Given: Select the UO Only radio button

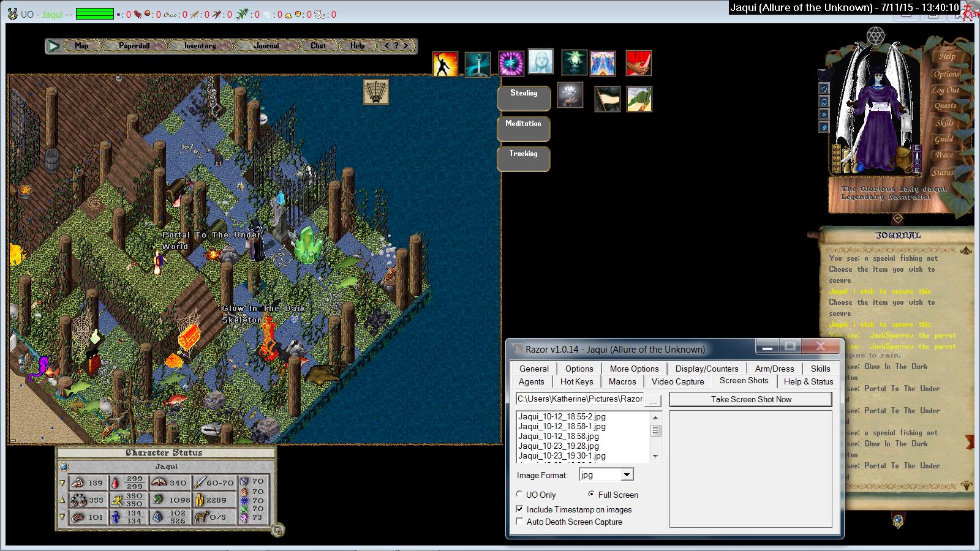Looking at the screenshot, I should click(519, 495).
